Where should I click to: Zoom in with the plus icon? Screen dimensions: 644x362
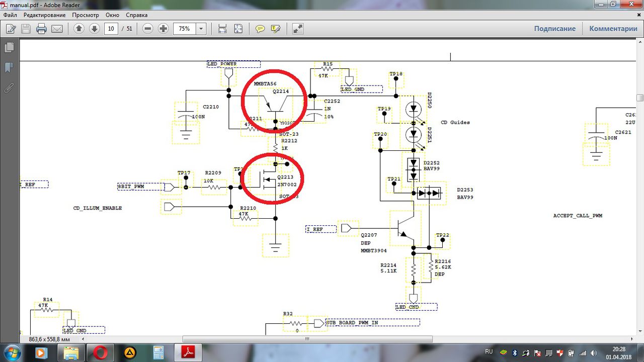pos(163,29)
